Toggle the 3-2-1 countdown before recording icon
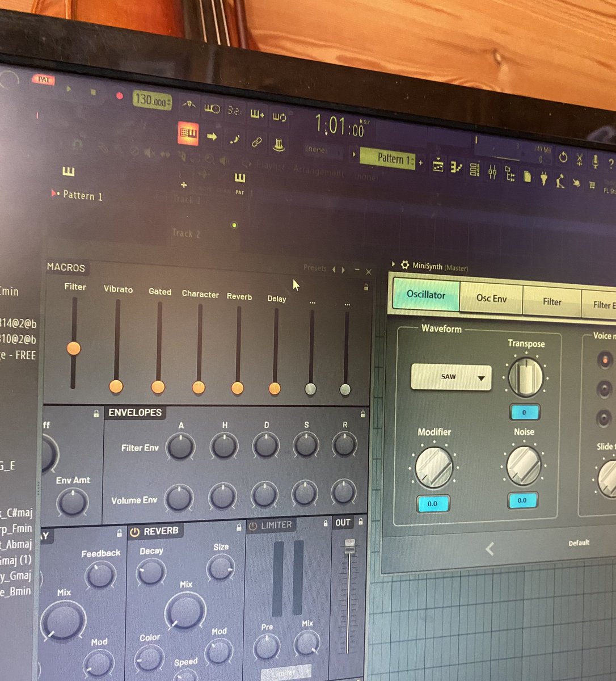The width and height of the screenshot is (616, 681). pos(234,111)
